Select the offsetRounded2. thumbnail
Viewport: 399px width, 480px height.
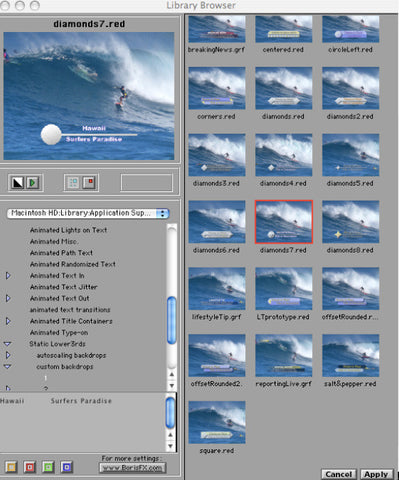tap(217, 356)
